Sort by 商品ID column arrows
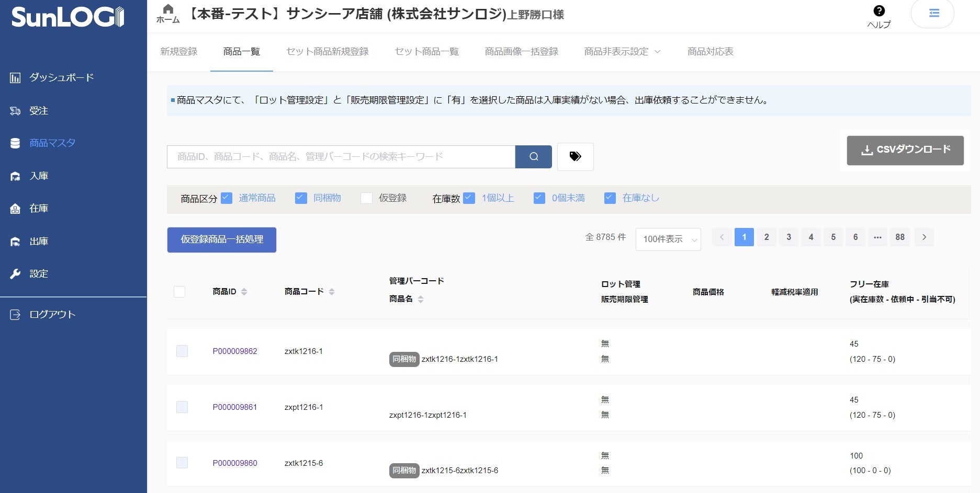 [x=244, y=292]
